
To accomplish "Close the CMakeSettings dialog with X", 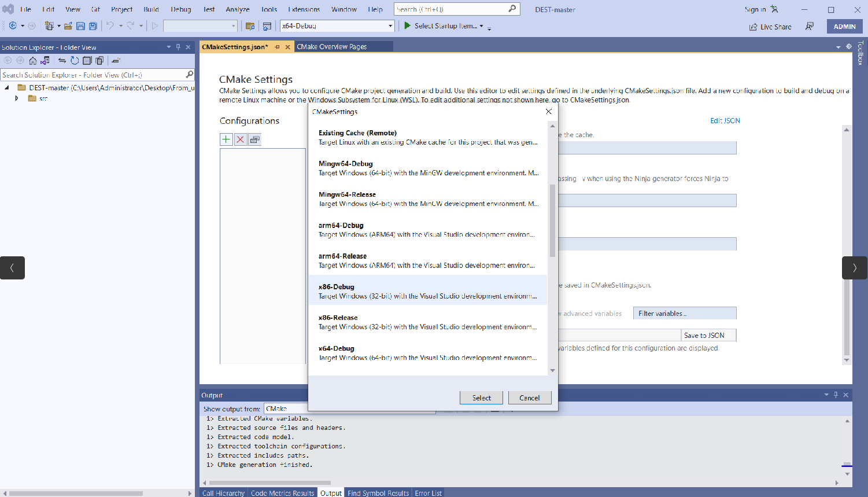I will click(549, 112).
